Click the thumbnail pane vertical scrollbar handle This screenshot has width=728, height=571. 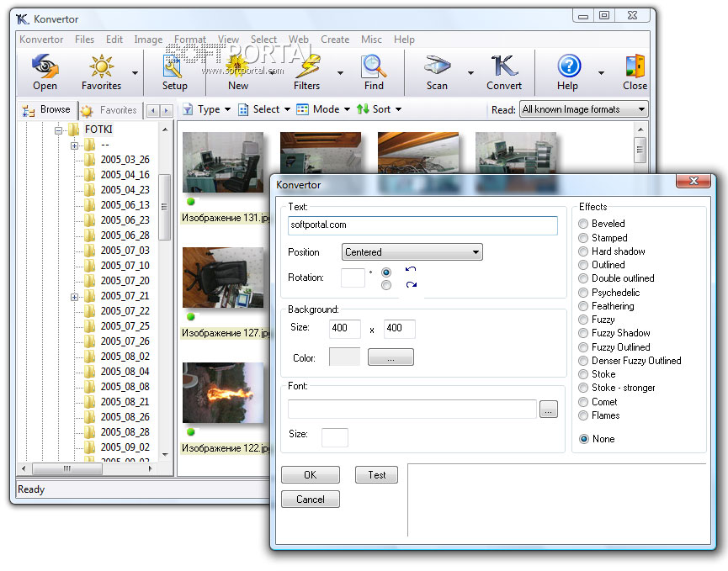click(x=640, y=150)
